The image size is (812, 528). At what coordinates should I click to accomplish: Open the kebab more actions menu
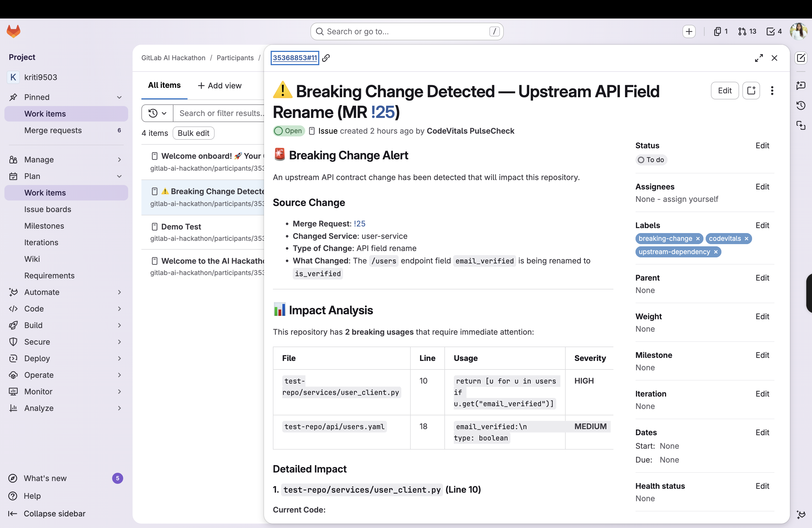coord(772,90)
